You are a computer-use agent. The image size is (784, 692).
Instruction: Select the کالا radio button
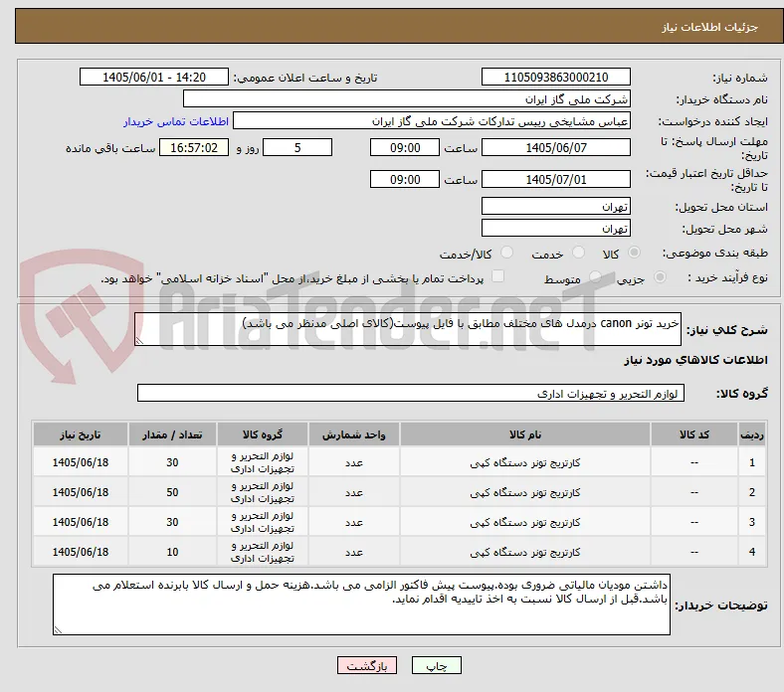(634, 253)
